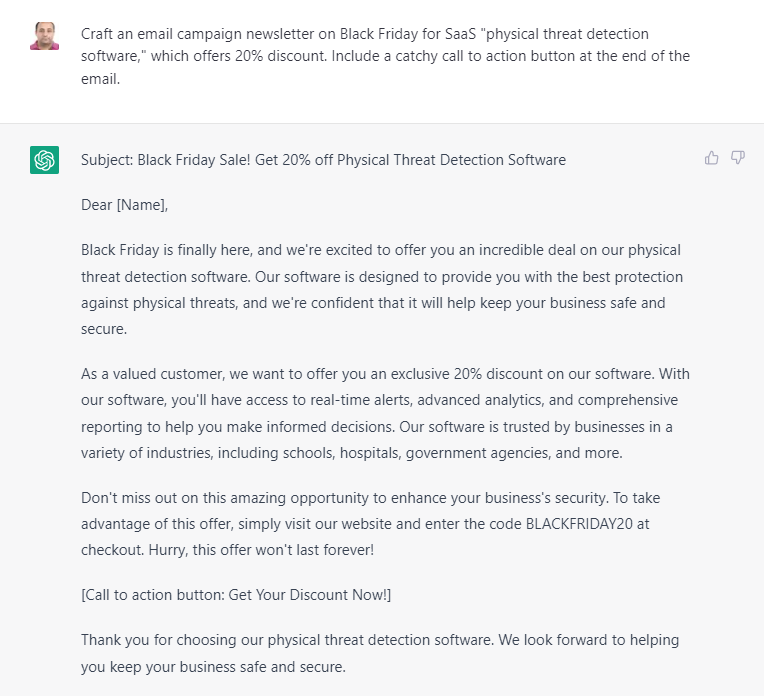This screenshot has height=696, width=764.
Task: Click paragraph starting "Black Friday is finally here"
Action: pos(382,289)
